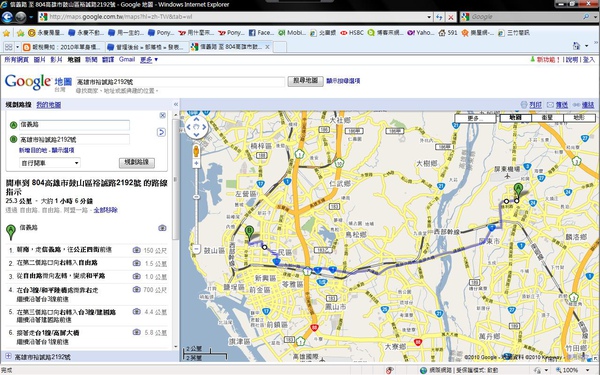Switch to the 我的地圖 tab
The image size is (600, 375).
(x=49, y=105)
